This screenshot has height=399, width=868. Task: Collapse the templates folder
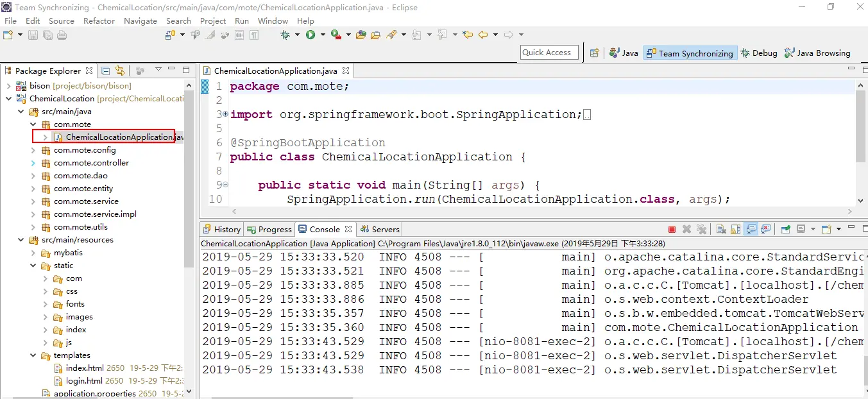pos(33,355)
